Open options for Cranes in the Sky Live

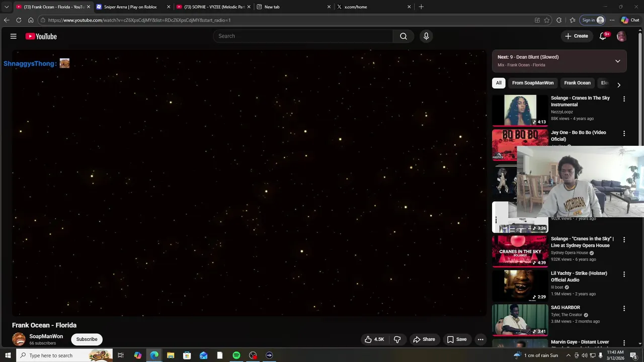pyautogui.click(x=624, y=240)
